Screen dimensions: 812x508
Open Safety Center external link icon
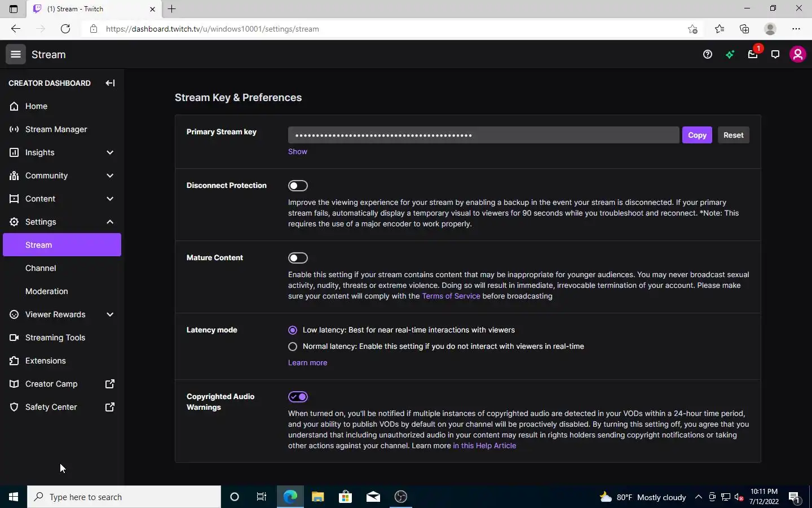[x=110, y=407]
